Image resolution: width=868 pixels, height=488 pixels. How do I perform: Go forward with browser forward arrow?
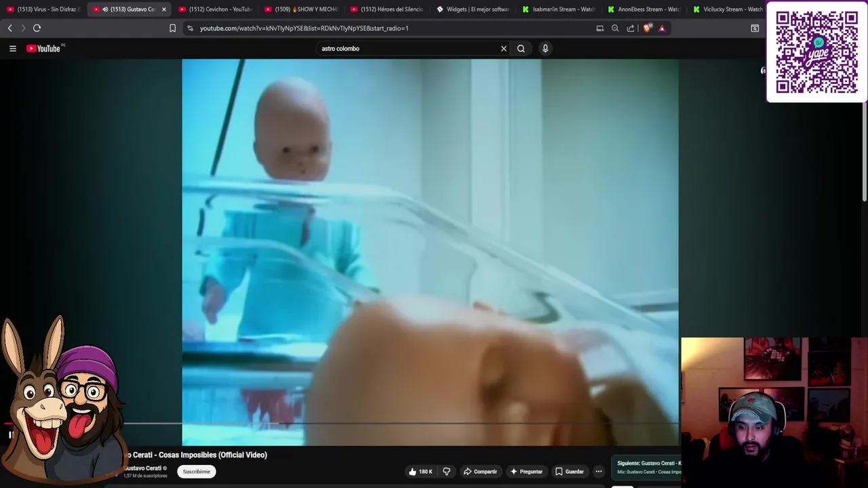point(23,28)
